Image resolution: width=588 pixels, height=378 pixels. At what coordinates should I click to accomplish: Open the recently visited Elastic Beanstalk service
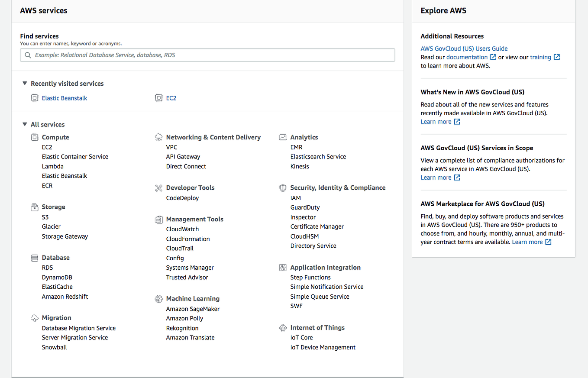pyautogui.click(x=64, y=98)
